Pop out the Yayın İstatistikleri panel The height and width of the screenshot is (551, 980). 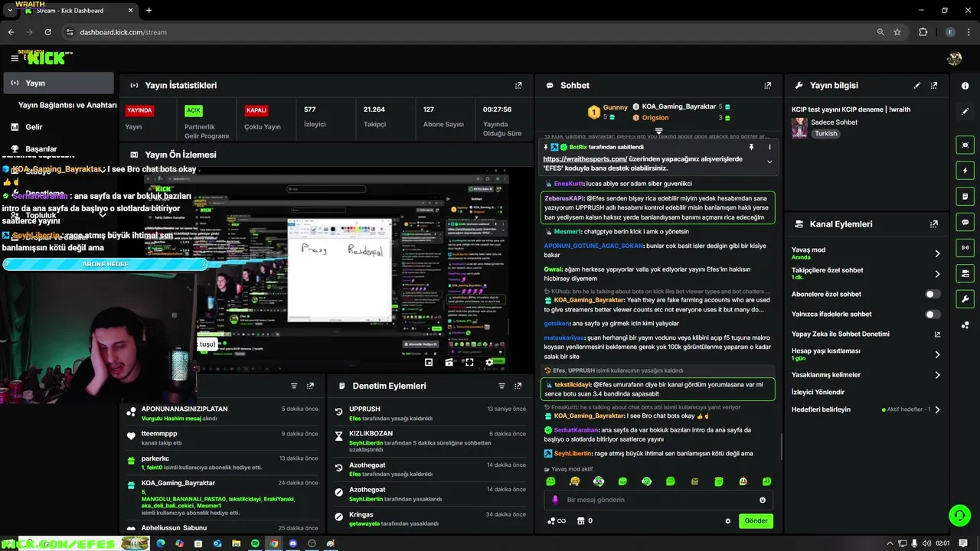pos(518,86)
